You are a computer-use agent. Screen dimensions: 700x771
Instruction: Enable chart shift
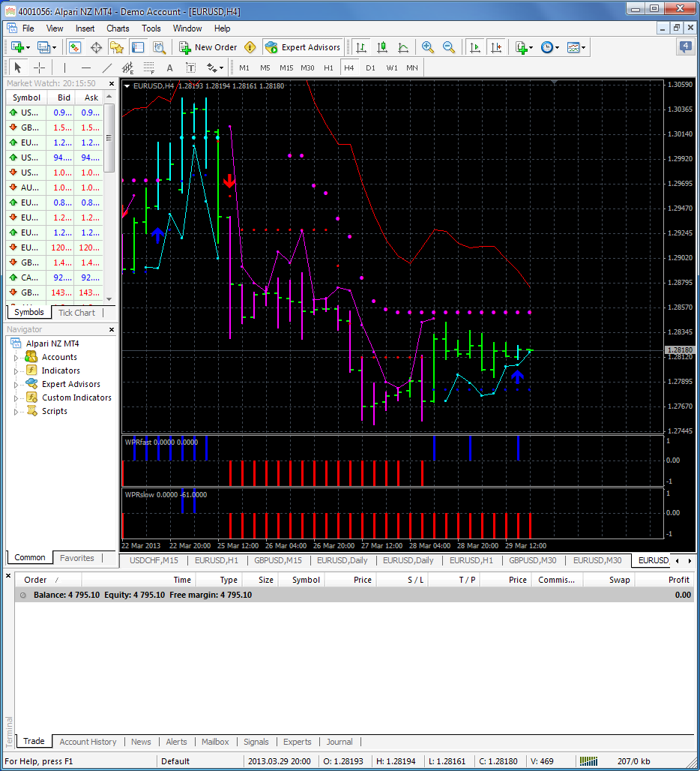coord(496,46)
